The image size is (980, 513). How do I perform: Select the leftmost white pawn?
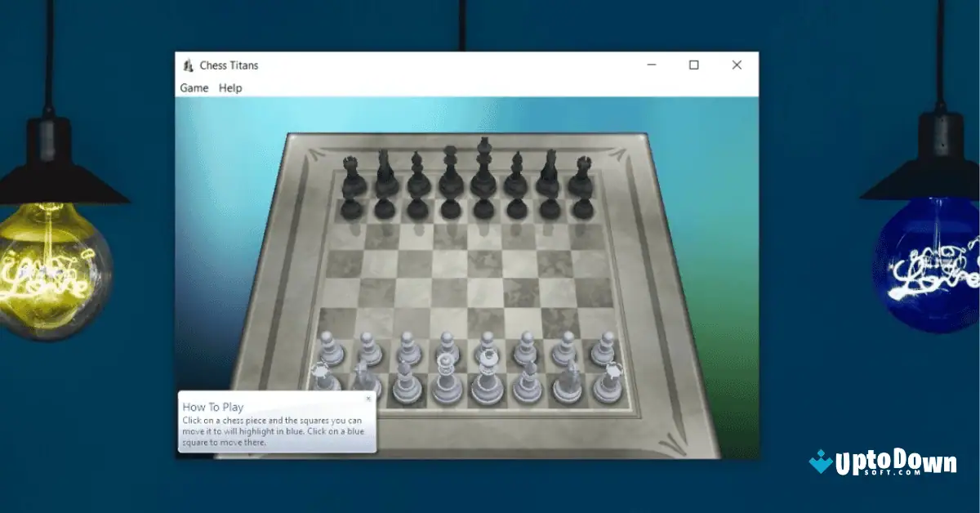tap(331, 347)
